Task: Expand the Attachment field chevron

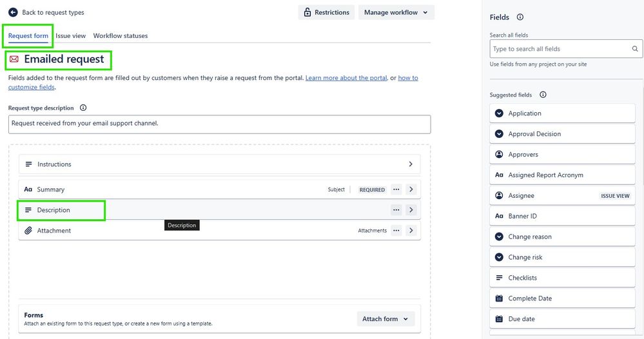Action: pos(411,230)
